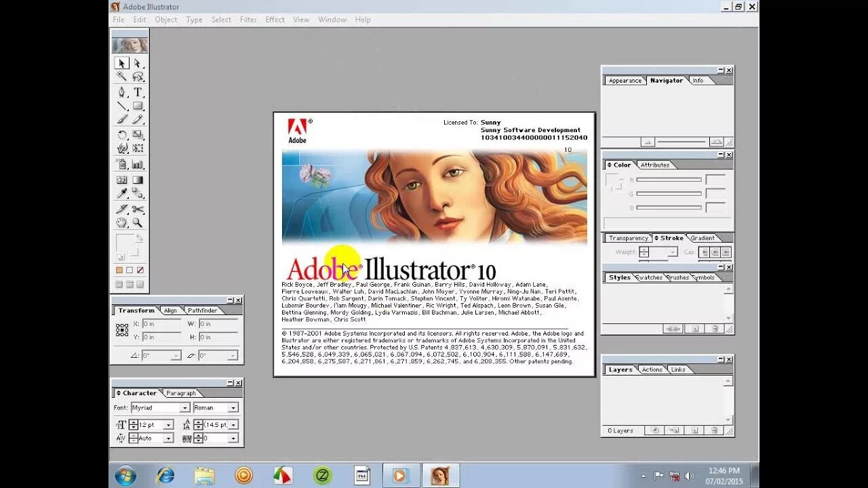Adjust the B color slider
The height and width of the screenshot is (488, 868).
(669, 207)
